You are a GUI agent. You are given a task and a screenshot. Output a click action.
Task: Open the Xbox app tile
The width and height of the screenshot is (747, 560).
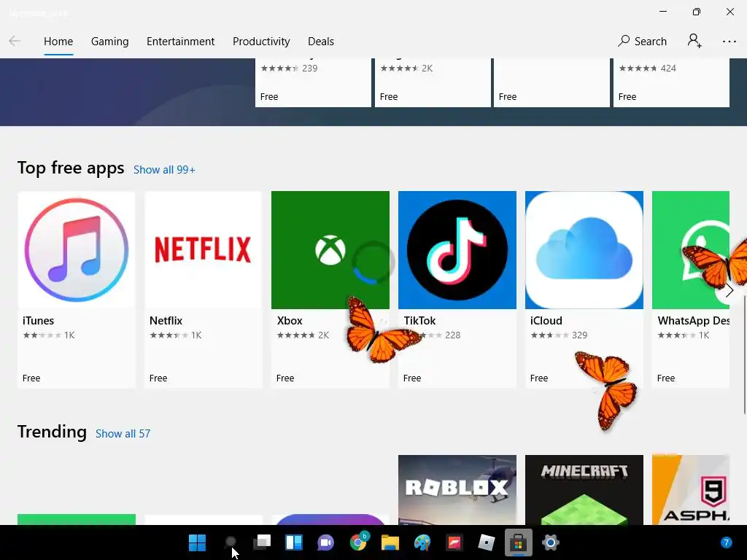[x=330, y=289]
